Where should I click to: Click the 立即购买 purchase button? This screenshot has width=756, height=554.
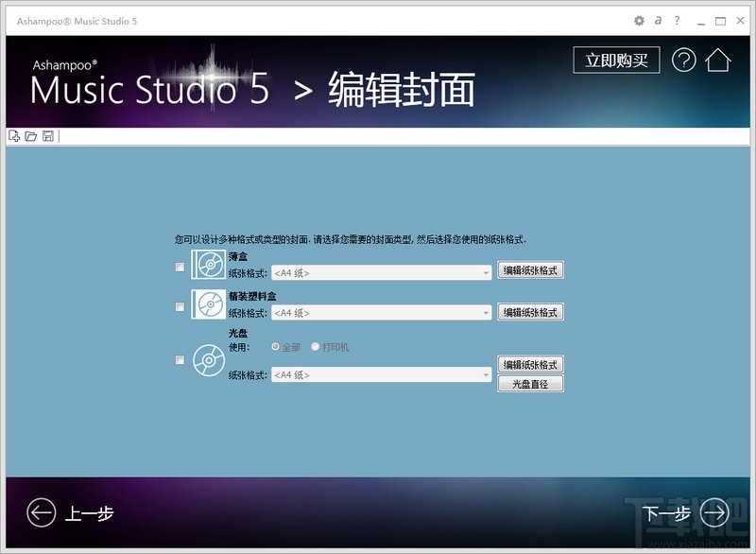(x=615, y=61)
